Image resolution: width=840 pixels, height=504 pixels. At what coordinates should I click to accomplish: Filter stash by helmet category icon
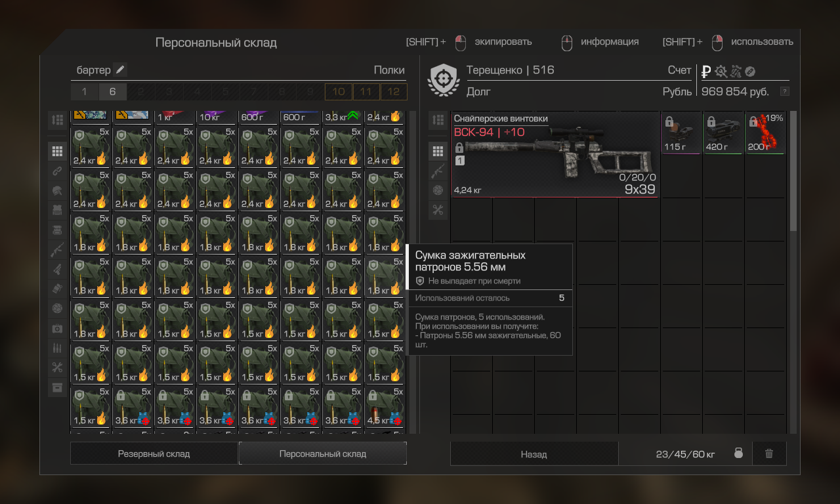coord(57,190)
